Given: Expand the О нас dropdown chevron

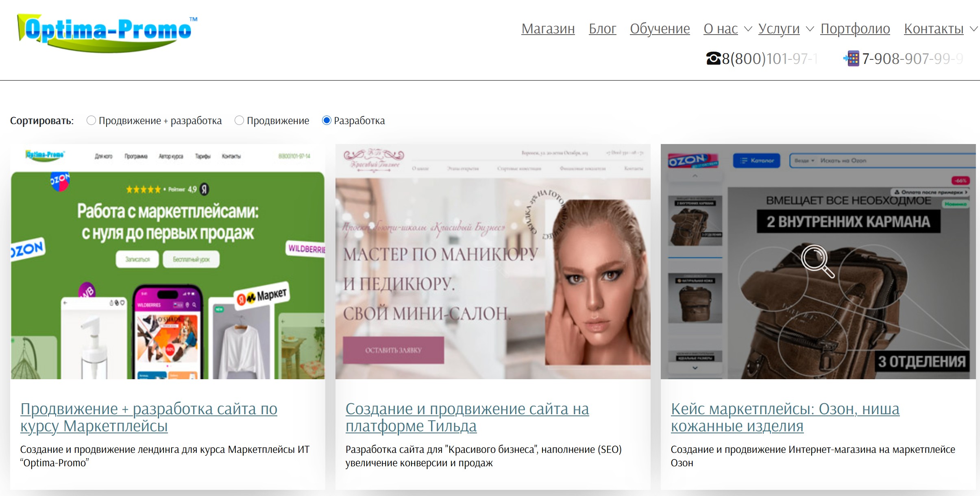Looking at the screenshot, I should pos(748,29).
